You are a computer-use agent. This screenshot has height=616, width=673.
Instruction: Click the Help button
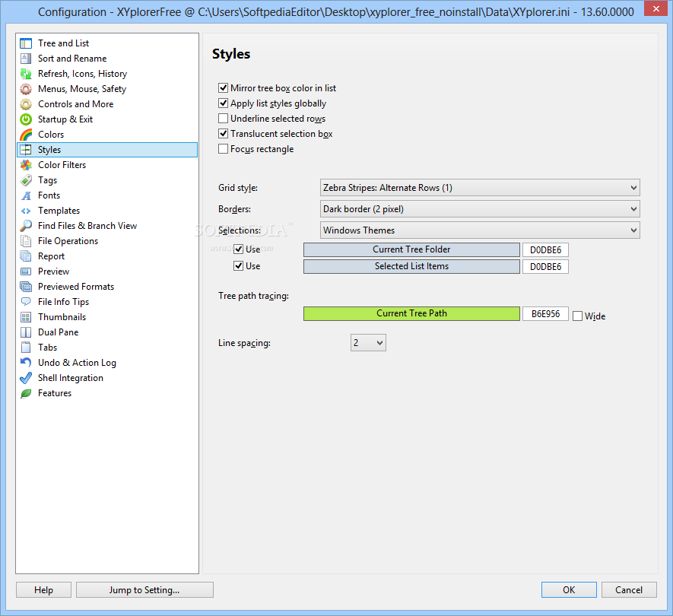tap(44, 590)
